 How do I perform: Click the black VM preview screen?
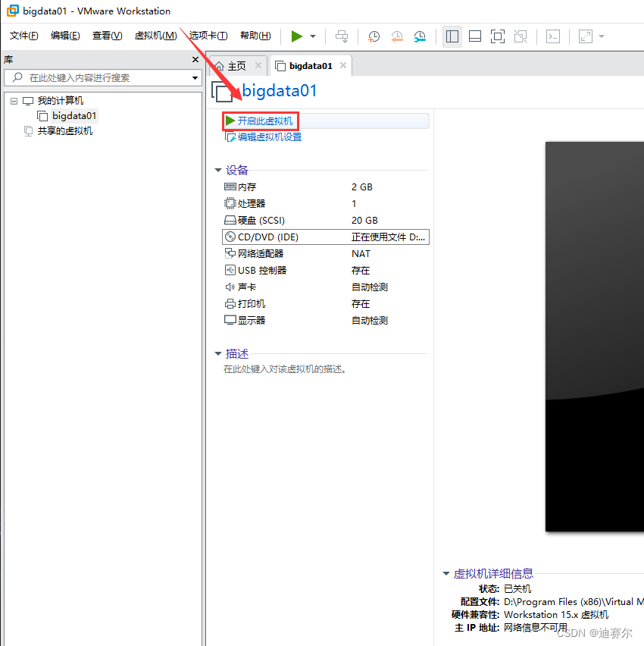pos(595,337)
